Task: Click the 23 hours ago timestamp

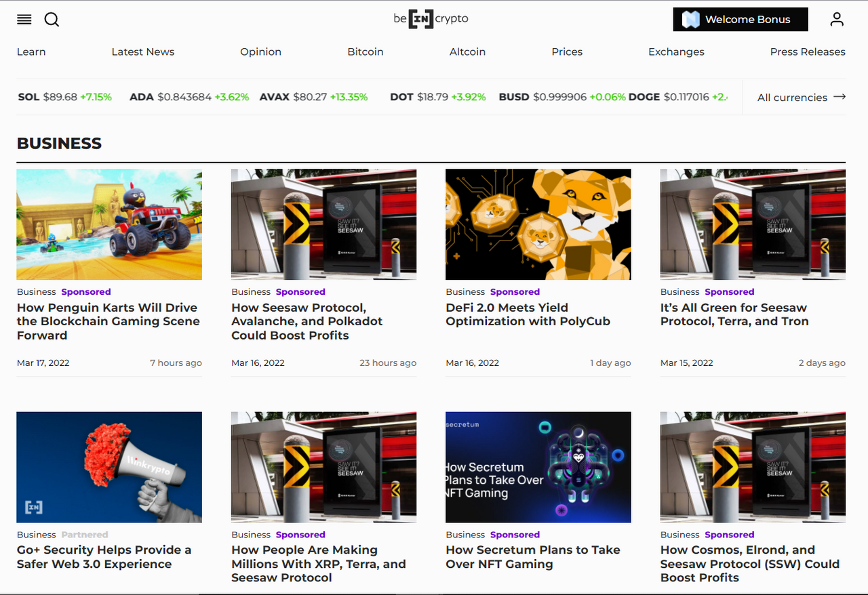Action: point(388,363)
